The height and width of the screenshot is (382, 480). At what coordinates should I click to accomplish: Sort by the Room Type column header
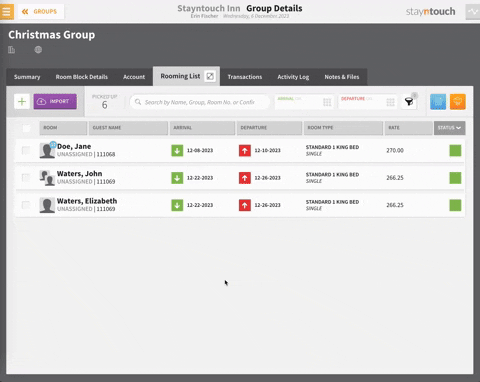(x=343, y=128)
